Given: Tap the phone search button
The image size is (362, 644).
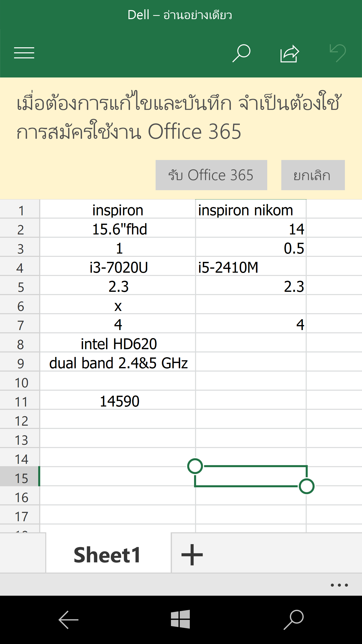Looking at the screenshot, I should 294,620.
